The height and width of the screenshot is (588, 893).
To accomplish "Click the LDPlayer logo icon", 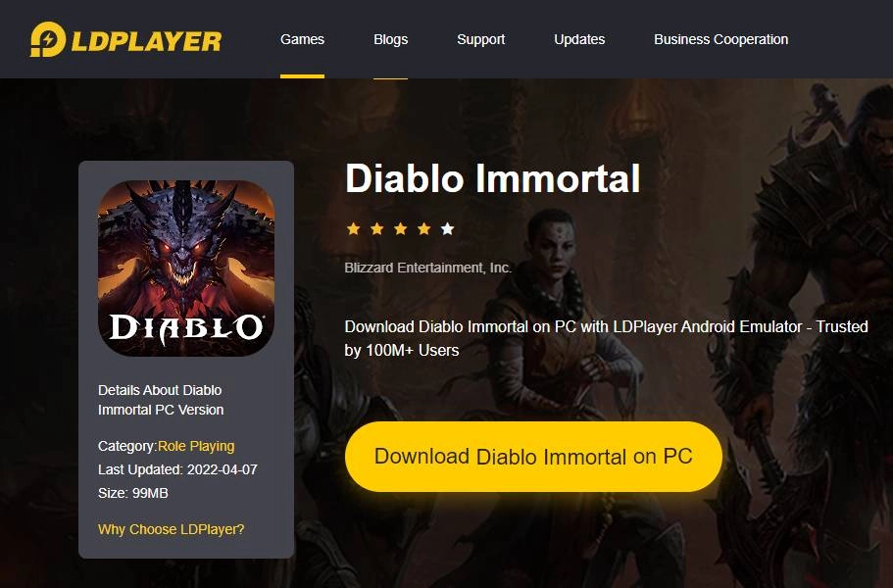I will [x=48, y=39].
